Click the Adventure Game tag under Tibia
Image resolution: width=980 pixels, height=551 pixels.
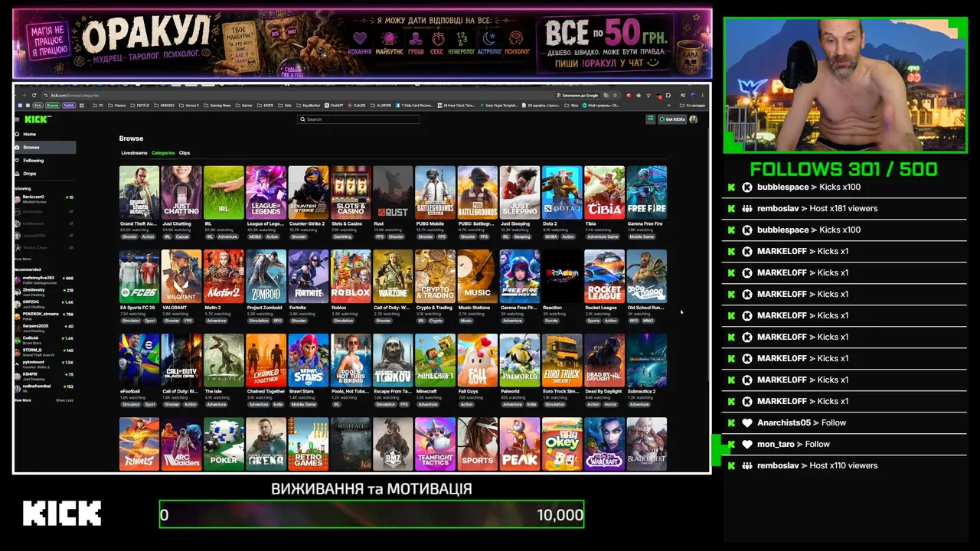(x=602, y=237)
